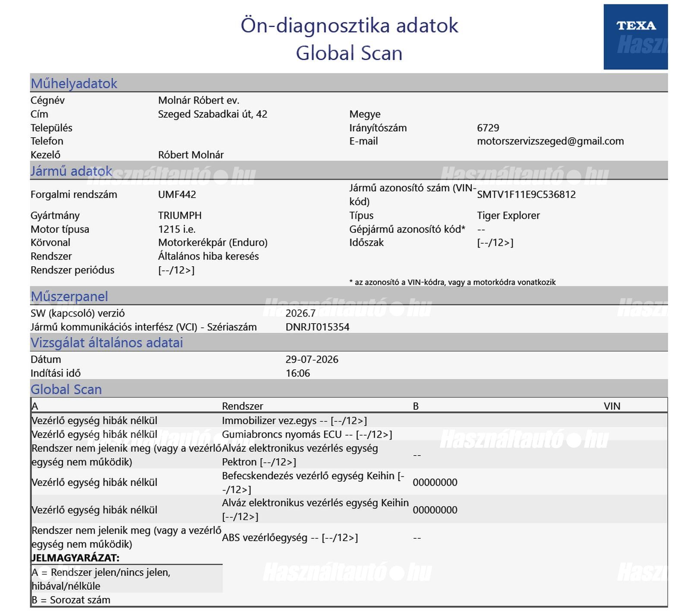698x616 pixels.
Task: Click the "Telefon" label
Action: [x=47, y=141]
